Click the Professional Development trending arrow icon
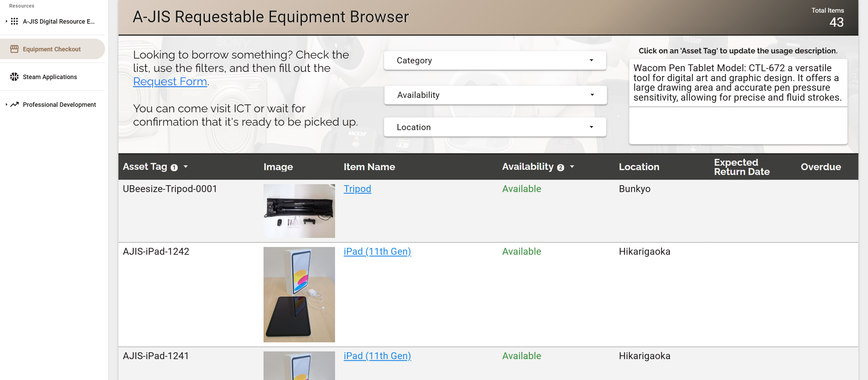868x380 pixels. pyautogui.click(x=15, y=104)
